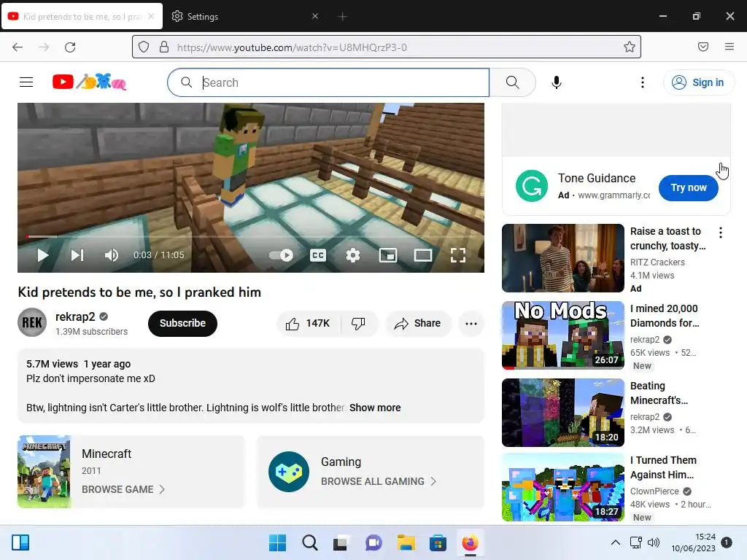Screen dimensions: 747x560
Task: Open 'I Turned Them Against Him' thumbnail
Action: click(x=562, y=487)
